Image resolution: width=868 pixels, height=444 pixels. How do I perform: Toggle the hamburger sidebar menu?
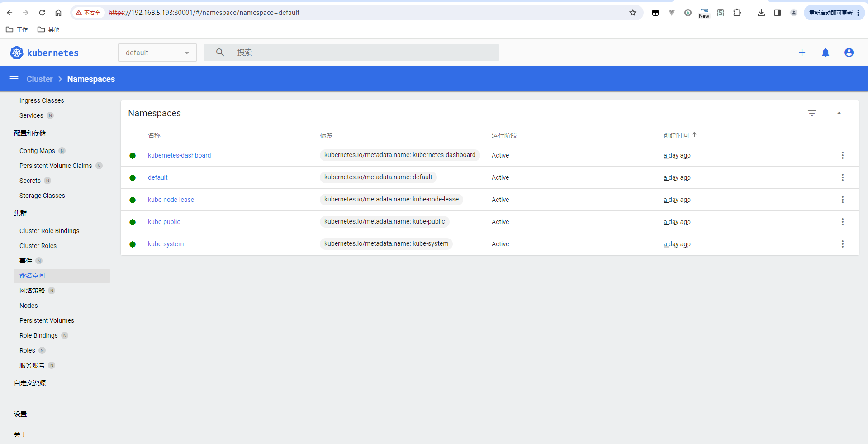[x=14, y=79]
